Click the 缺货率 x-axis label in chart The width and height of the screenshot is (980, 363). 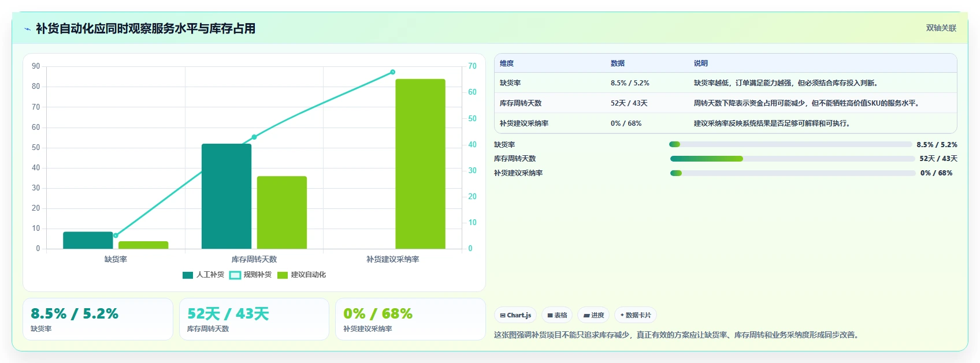(x=116, y=260)
